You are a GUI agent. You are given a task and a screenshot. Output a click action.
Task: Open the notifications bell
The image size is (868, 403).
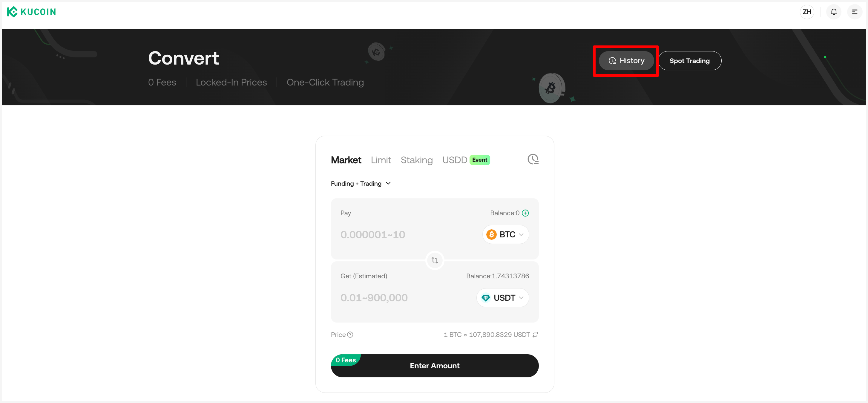click(833, 12)
